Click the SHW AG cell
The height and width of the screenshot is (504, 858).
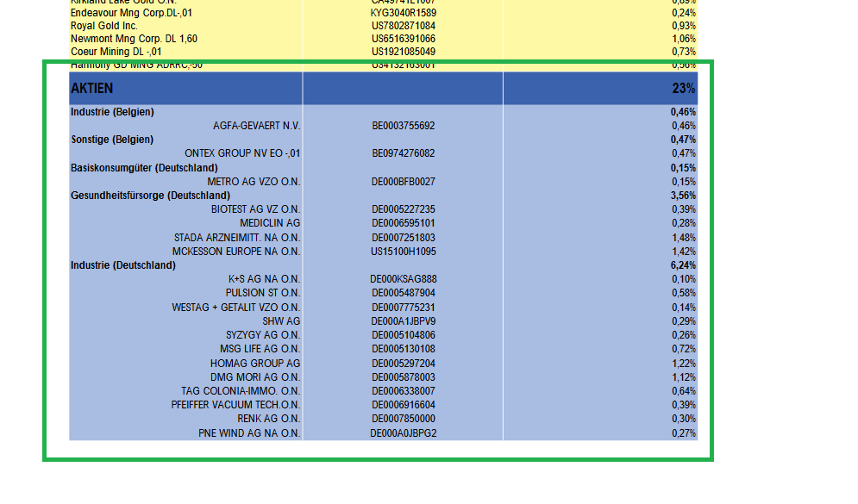281,320
